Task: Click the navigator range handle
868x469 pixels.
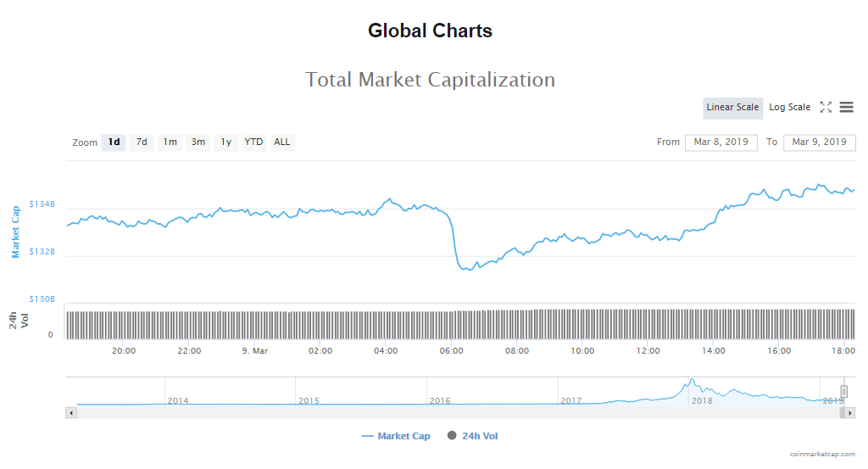Action: (x=843, y=391)
